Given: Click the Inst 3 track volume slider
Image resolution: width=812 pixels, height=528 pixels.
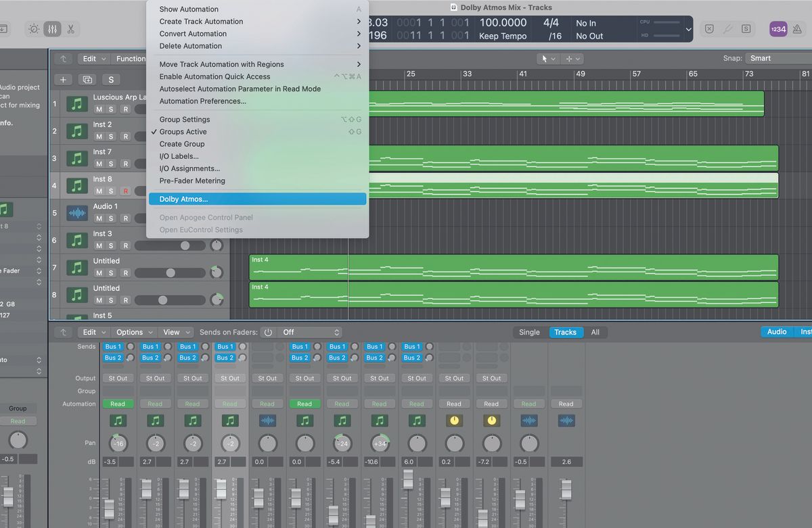Looking at the screenshot, I should click(x=170, y=246).
